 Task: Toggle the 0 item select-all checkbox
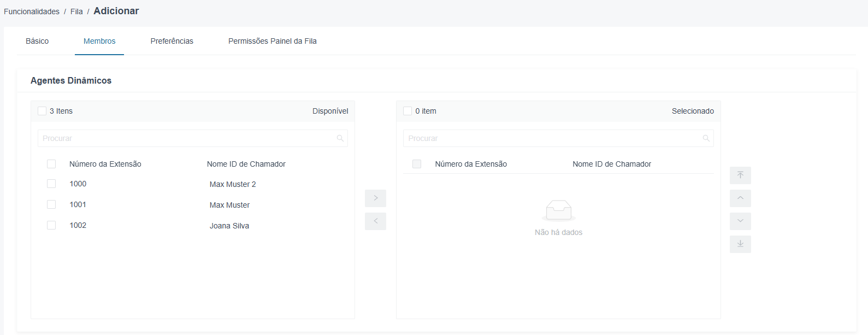[408, 111]
